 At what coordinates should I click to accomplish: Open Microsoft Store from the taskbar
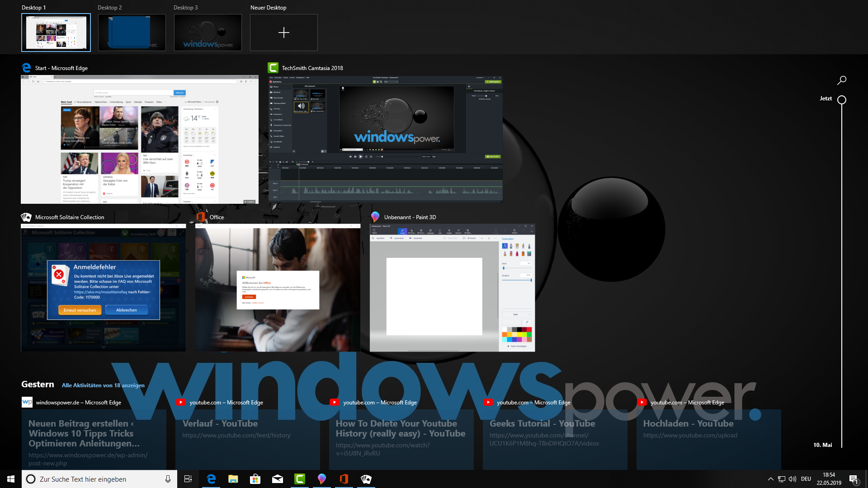tap(255, 479)
